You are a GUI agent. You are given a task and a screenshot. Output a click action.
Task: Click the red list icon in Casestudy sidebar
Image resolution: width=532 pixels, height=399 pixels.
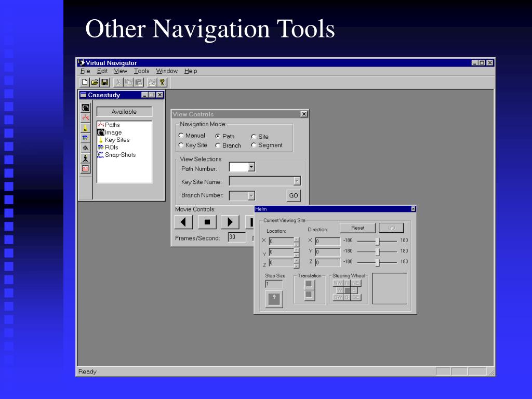pyautogui.click(x=86, y=168)
